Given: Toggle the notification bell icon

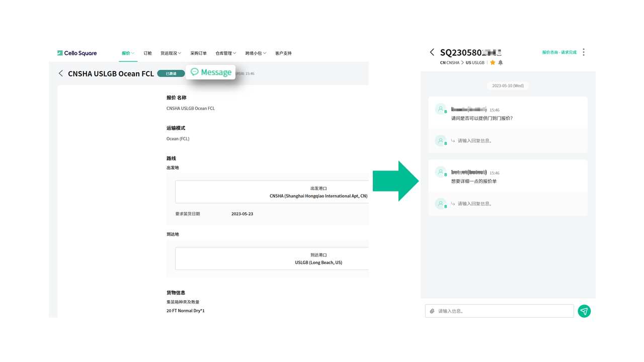Looking at the screenshot, I should 501,63.
